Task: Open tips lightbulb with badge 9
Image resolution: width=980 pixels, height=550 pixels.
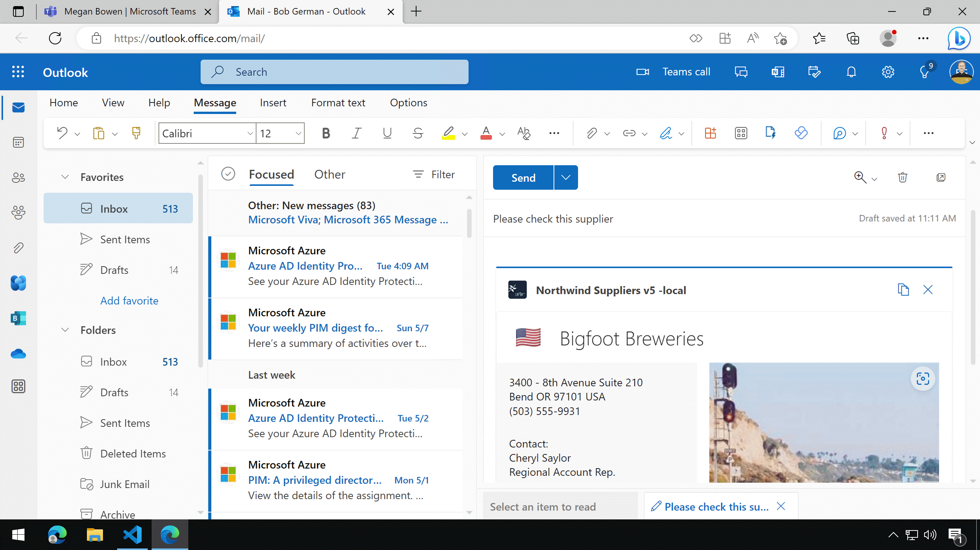Action: tap(925, 71)
